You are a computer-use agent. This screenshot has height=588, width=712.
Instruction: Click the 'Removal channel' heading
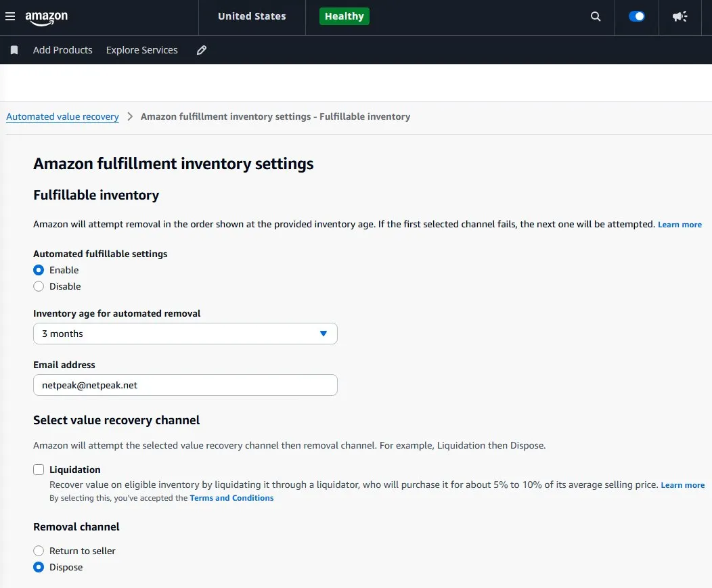(76, 526)
